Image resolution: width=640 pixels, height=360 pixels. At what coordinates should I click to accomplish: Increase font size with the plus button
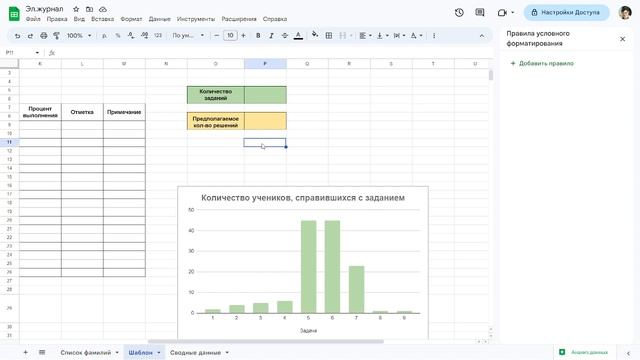tap(244, 36)
